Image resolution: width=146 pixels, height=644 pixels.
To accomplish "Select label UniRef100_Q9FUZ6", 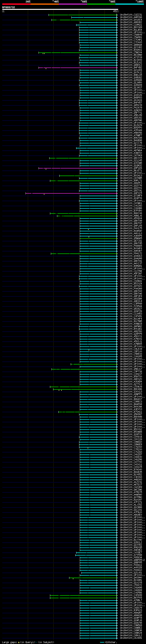I will tap(131, 168).
